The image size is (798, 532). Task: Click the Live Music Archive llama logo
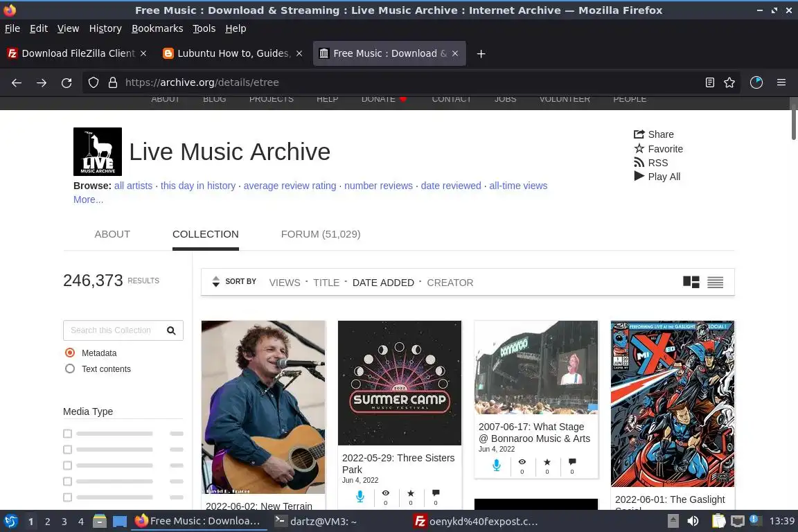tap(98, 152)
